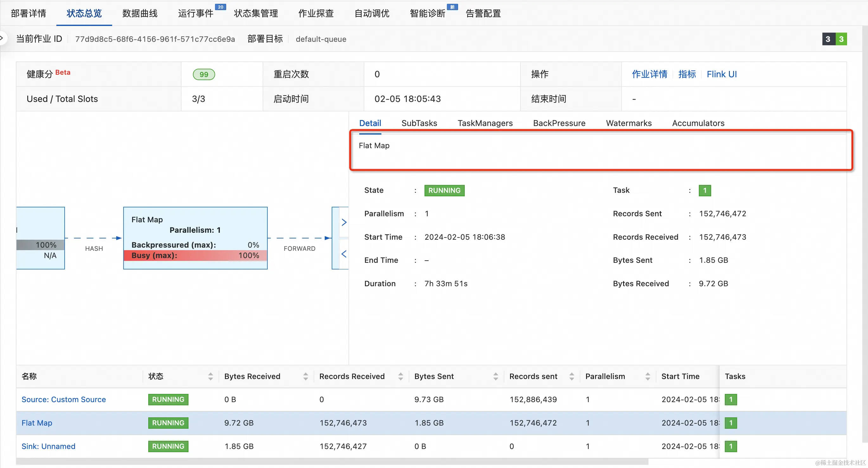The width and height of the screenshot is (868, 468).
Task: Sort by Parallelism sort icon
Action: click(647, 376)
